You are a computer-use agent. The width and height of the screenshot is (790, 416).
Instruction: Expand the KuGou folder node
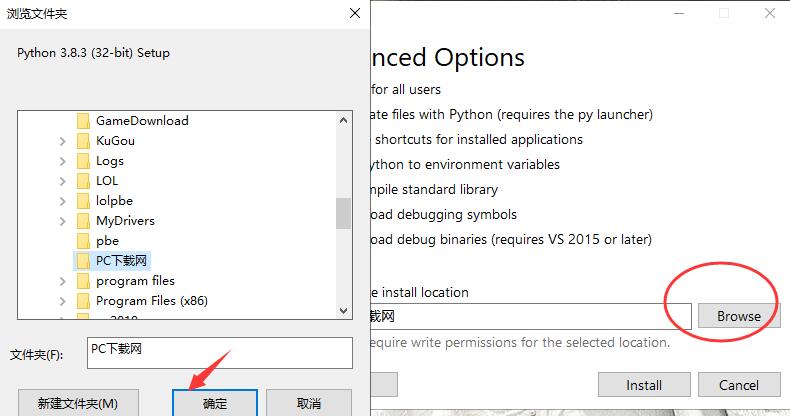(63, 141)
